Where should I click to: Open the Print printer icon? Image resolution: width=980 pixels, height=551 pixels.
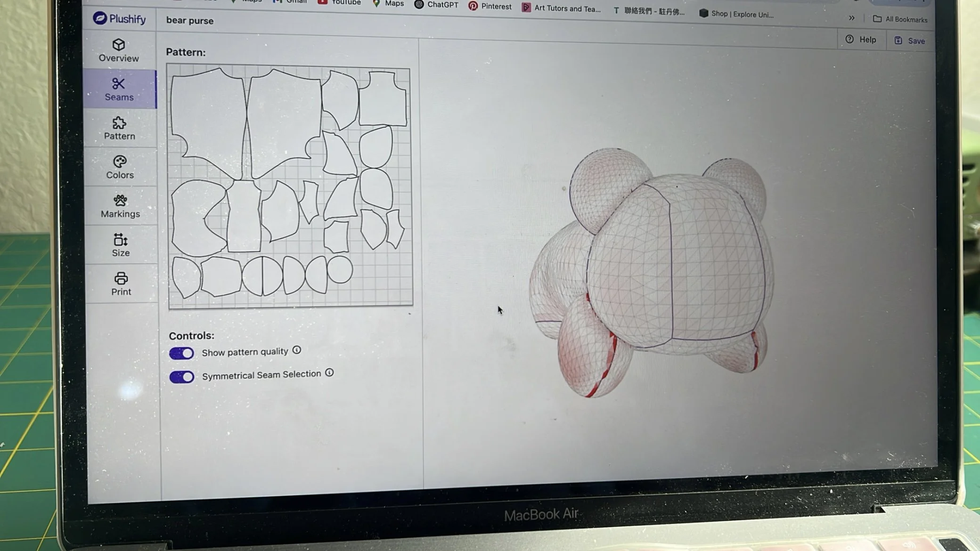click(x=121, y=279)
